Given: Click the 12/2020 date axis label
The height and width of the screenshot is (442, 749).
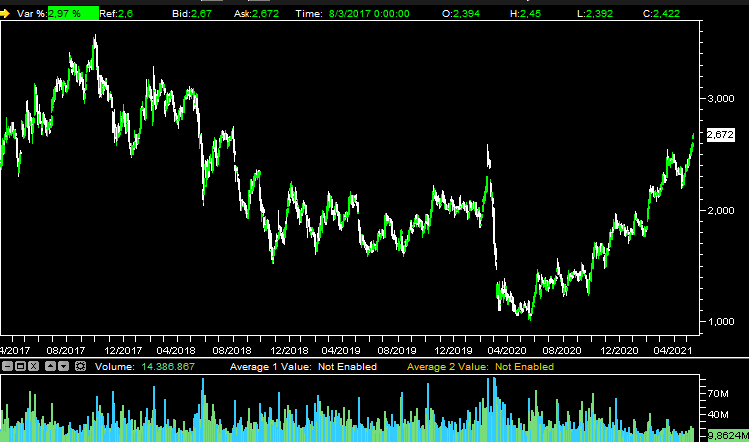Looking at the screenshot, I should pyautogui.click(x=619, y=350).
